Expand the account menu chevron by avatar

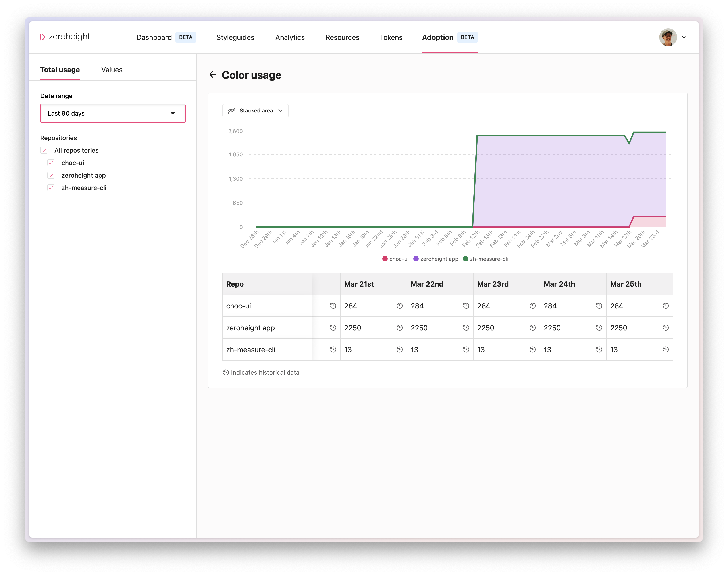tap(684, 37)
